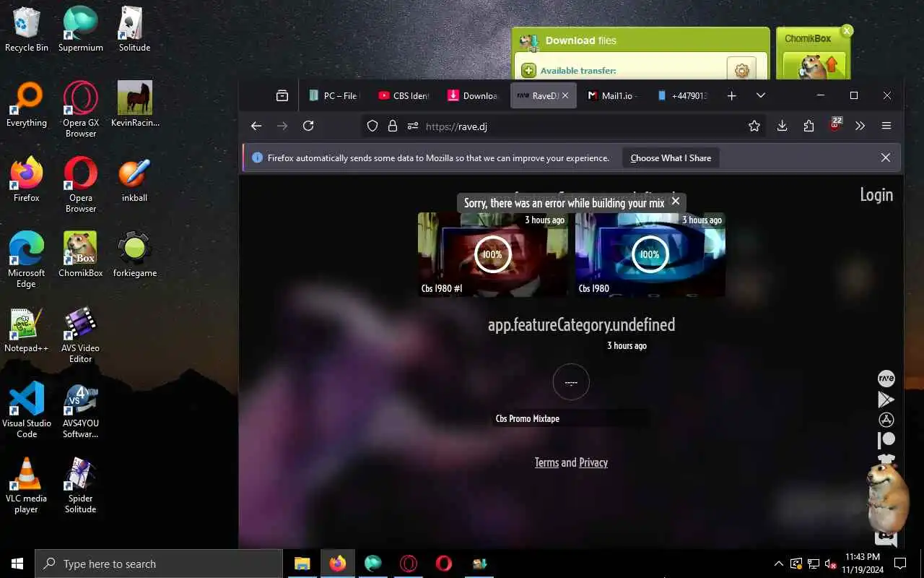Open Firefox application hamburger menu
This screenshot has width=924, height=578.
pos(886,126)
